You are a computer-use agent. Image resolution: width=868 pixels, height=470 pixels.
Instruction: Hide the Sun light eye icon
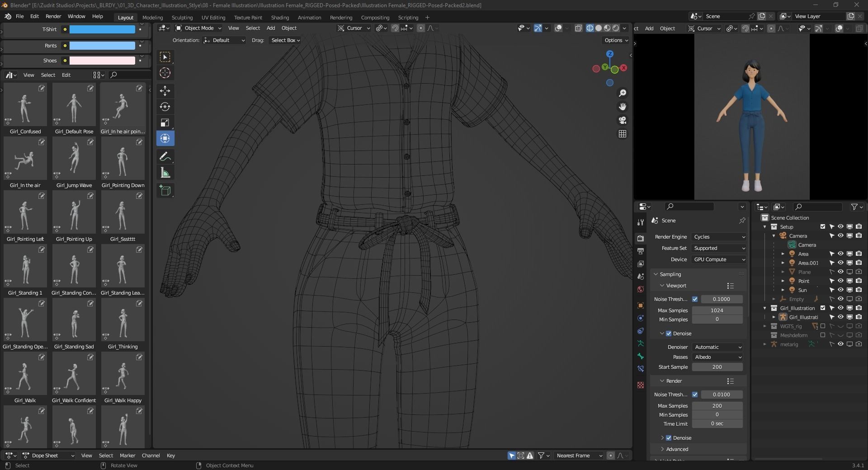pyautogui.click(x=840, y=290)
